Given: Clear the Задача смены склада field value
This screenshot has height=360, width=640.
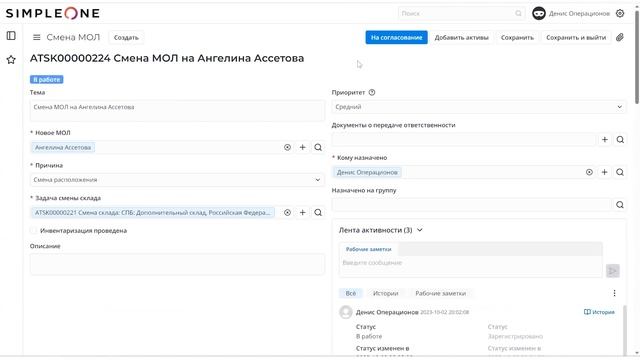Looking at the screenshot, I should coord(287,213).
